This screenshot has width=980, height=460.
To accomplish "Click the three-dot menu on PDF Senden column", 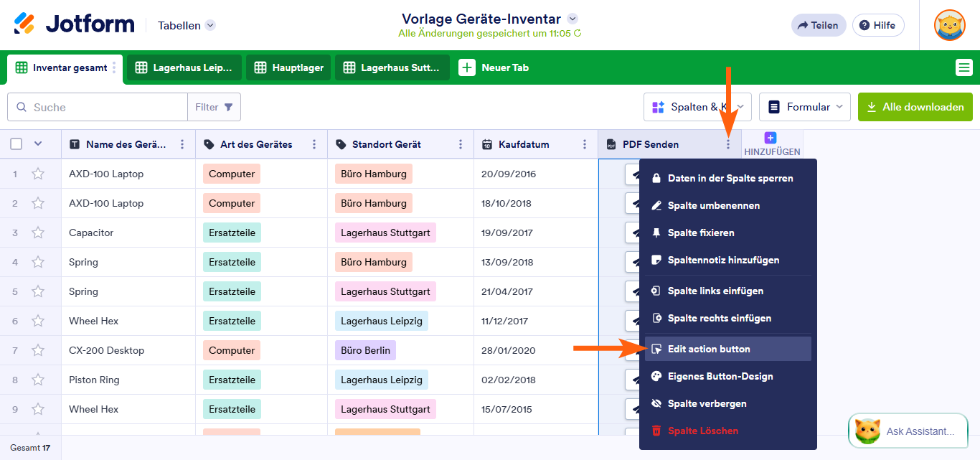I will pyautogui.click(x=728, y=144).
